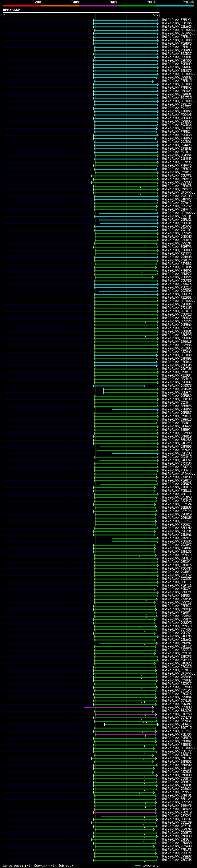Select the UniRef100_B9SDH1 label
The image size is (197, 868).
point(176,57)
